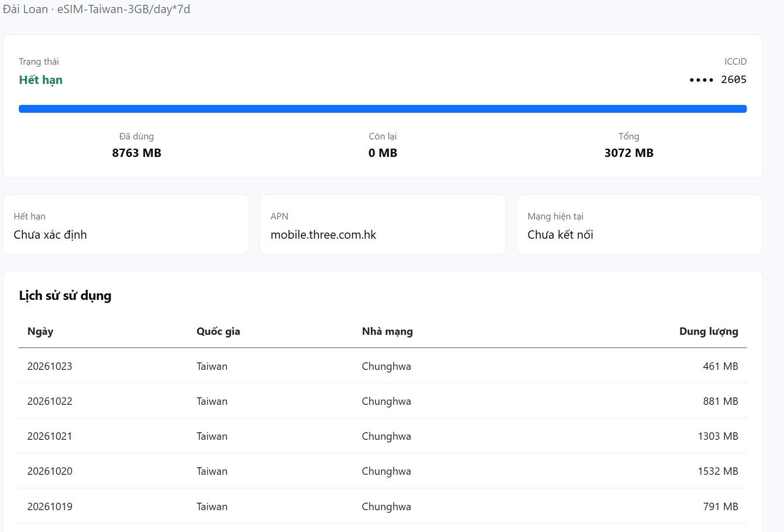Click the Hết hạn Chưa xác định card
This screenshot has height=532, width=784.
(x=126, y=225)
